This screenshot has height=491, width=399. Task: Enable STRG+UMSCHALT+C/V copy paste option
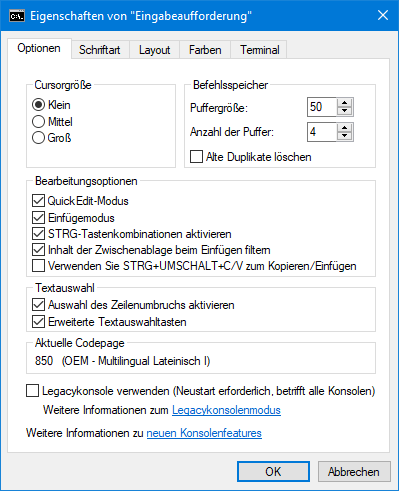coord(38,266)
